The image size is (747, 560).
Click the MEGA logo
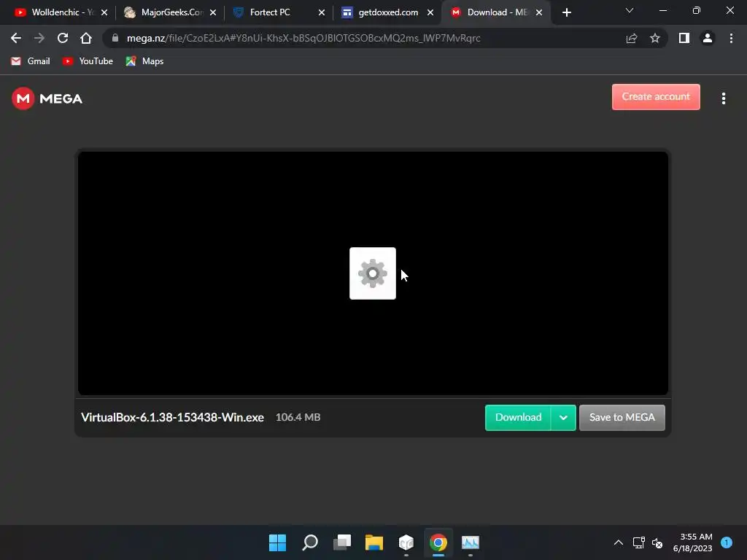47,98
